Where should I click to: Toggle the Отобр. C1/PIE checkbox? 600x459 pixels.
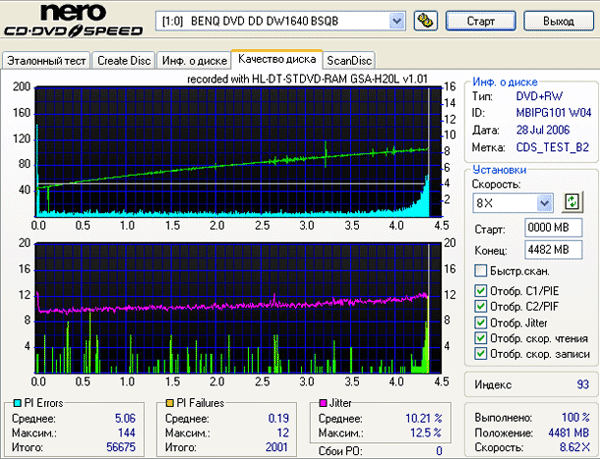481,291
